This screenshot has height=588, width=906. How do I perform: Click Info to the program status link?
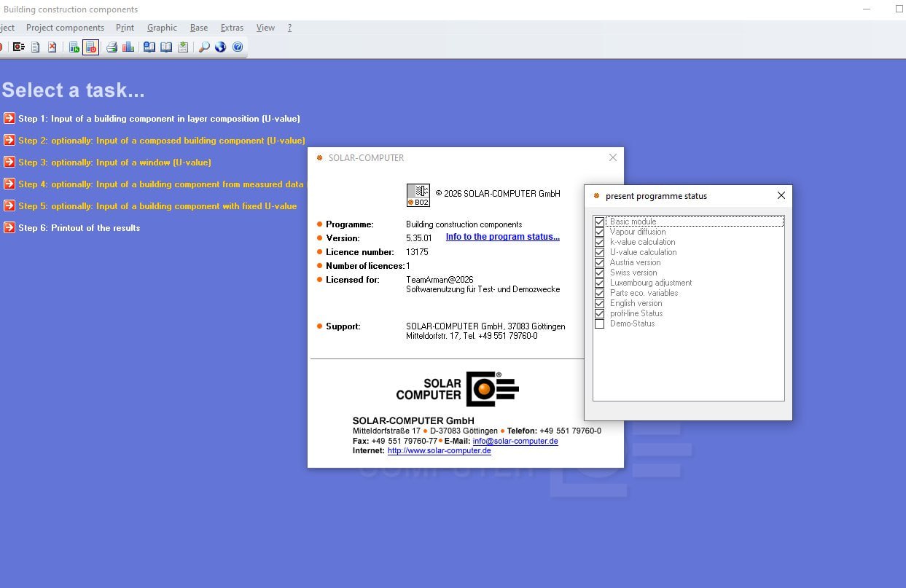[x=503, y=237]
